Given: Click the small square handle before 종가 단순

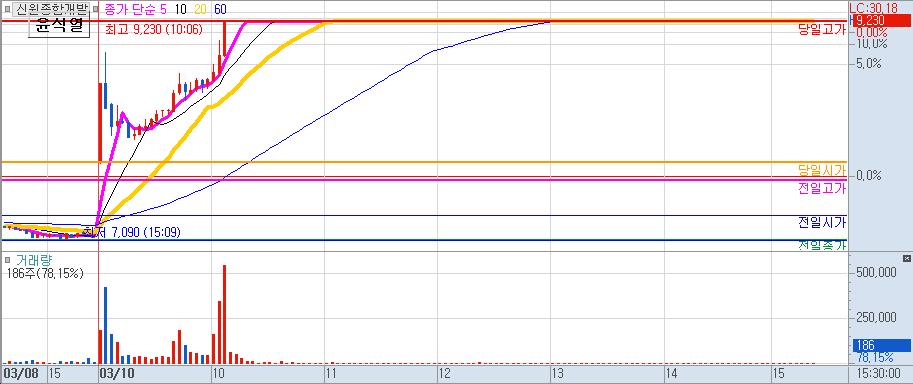Looking at the screenshot, I should (x=96, y=9).
